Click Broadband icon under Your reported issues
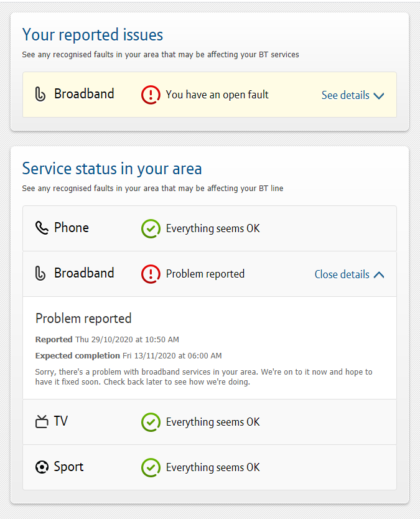Viewport: 420px width, 519px height. click(x=40, y=95)
